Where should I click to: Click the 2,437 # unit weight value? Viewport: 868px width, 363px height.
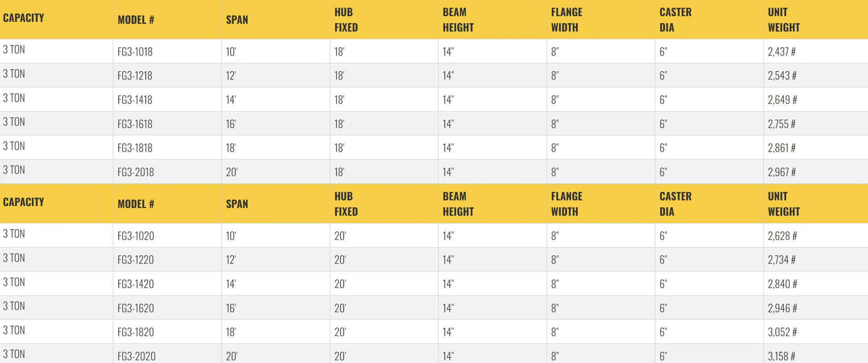point(781,52)
